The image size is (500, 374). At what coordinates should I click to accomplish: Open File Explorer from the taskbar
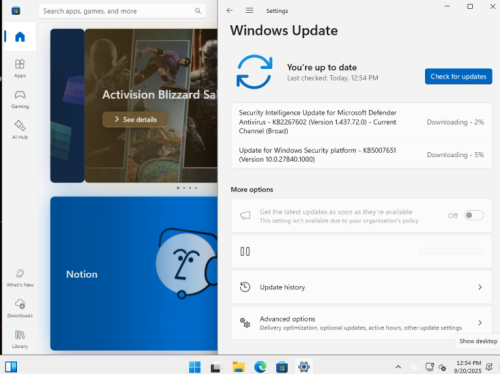[238, 367]
